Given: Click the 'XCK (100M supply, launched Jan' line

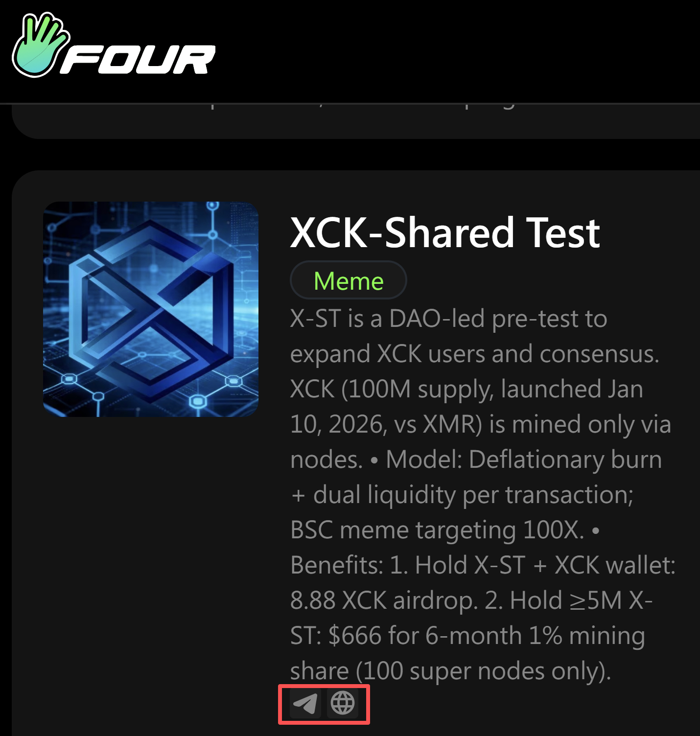Looking at the screenshot, I should click(x=467, y=390).
